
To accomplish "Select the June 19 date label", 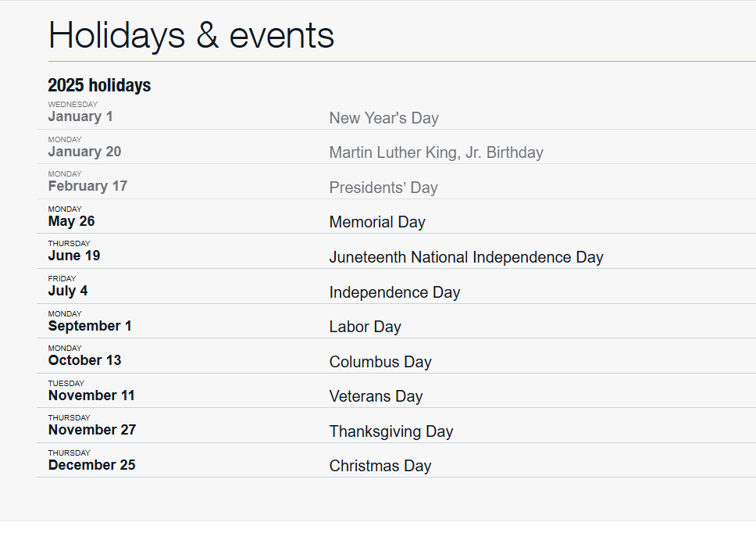I will point(74,256).
